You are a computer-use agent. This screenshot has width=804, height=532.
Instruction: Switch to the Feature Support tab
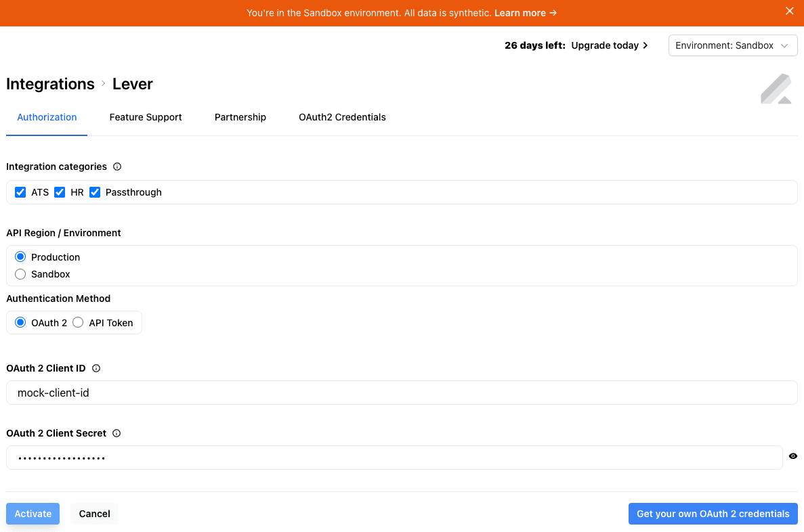click(146, 117)
